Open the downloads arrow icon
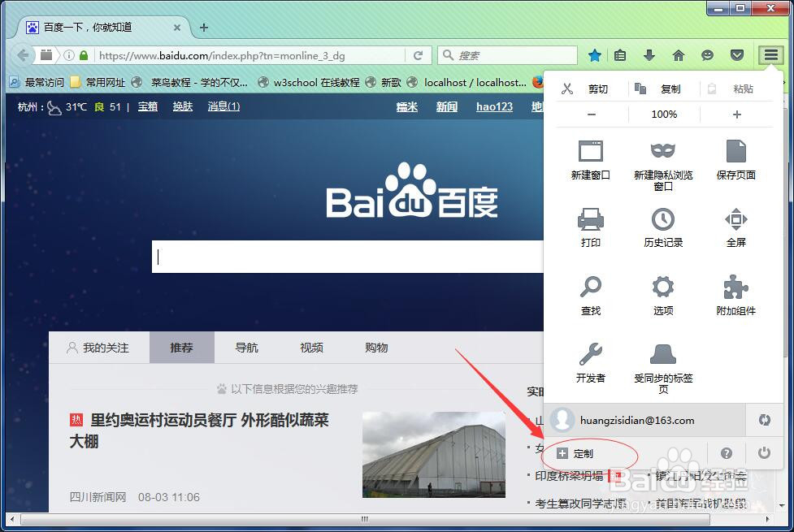The height and width of the screenshot is (532, 794). pos(649,55)
